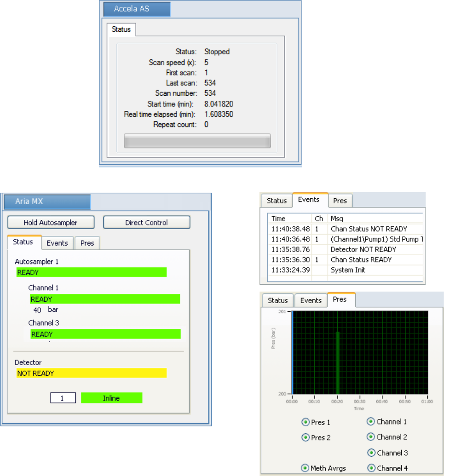Click the time cell 11:33:24.39
Screen dimensions: 461x476
click(291, 270)
